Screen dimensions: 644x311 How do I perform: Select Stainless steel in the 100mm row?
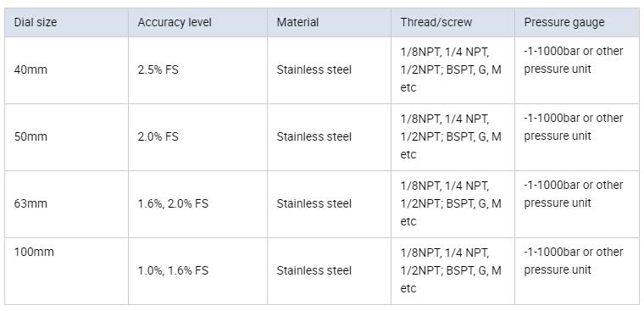point(314,271)
